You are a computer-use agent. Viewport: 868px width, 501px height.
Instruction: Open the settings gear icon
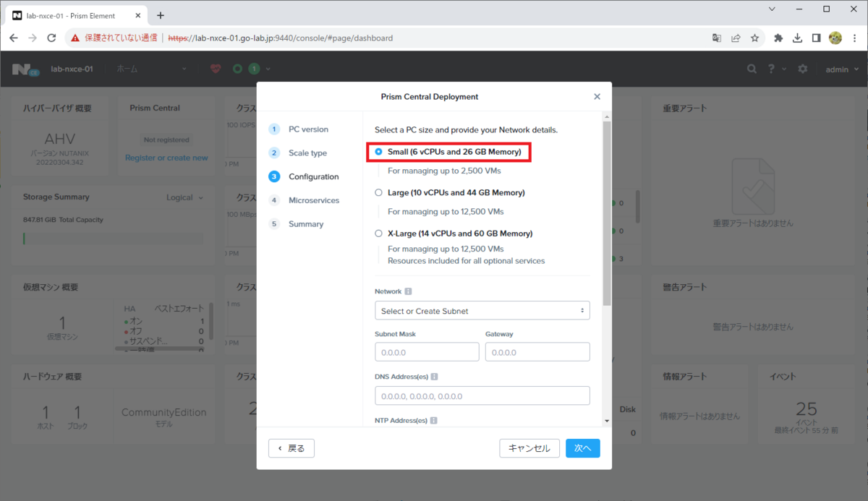pos(802,69)
